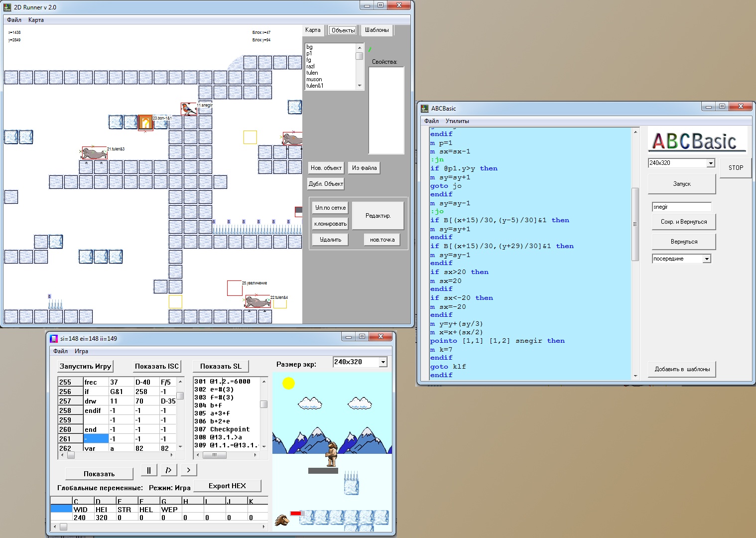
Task: Click the object list scroll-up arrow in 2D Runner
Action: [x=360, y=47]
